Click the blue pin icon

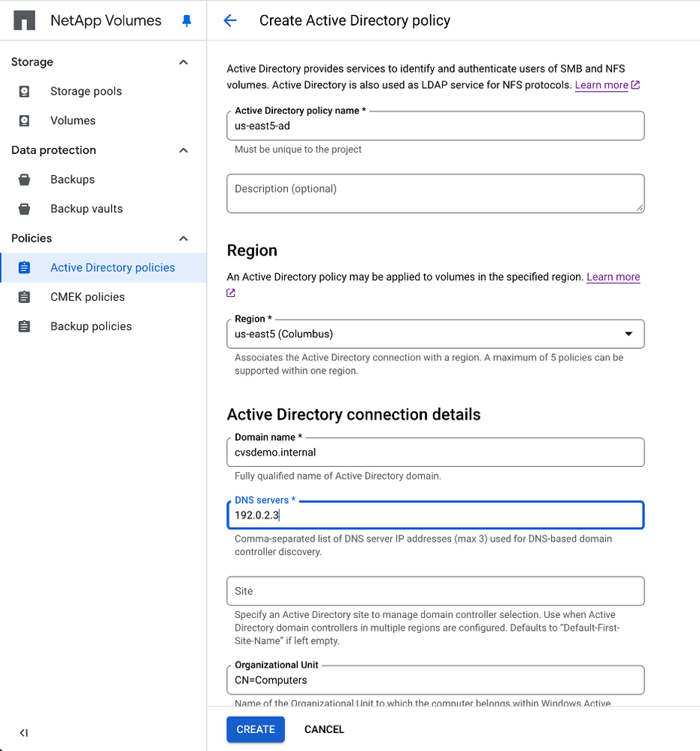tap(187, 21)
